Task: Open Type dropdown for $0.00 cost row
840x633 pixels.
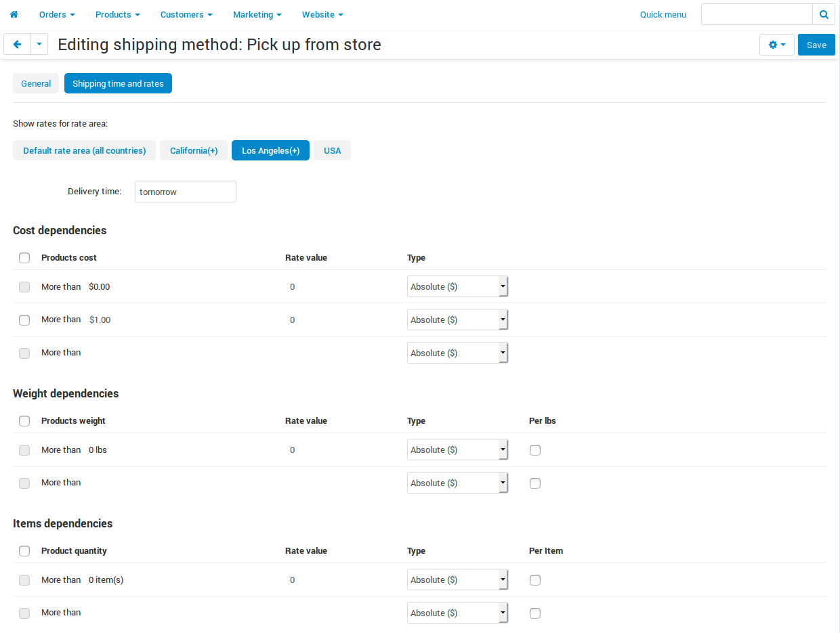Action: [x=457, y=286]
